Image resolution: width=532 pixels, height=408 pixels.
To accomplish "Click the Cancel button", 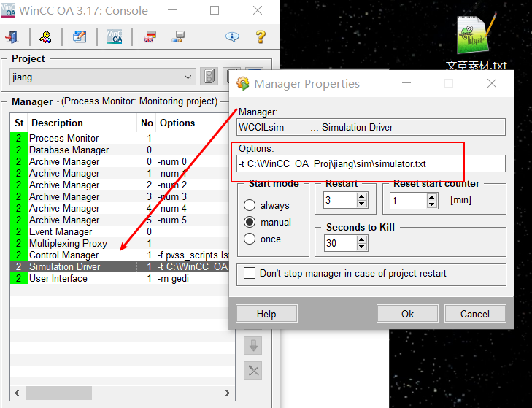I will [x=475, y=314].
